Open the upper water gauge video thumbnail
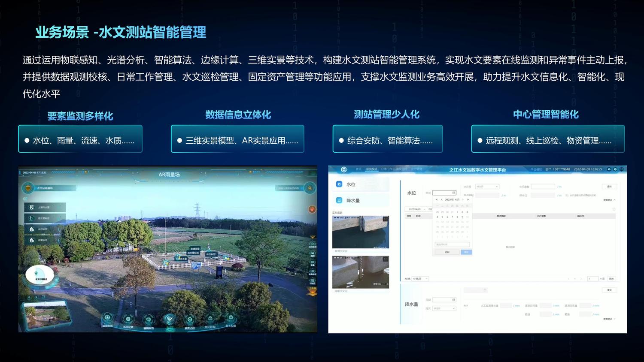644x362 pixels. coord(361,232)
